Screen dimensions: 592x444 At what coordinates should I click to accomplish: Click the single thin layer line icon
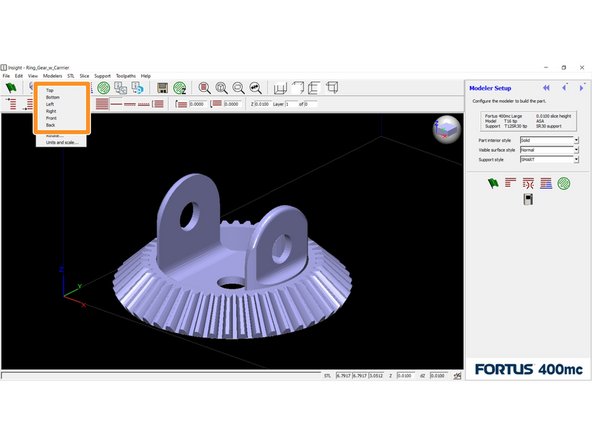click(116, 104)
